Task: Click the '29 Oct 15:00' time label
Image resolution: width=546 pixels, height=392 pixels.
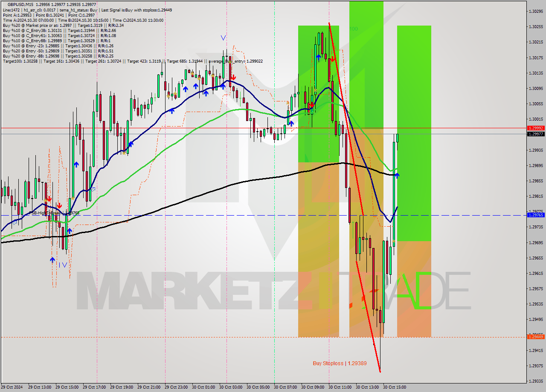Action: click(67, 387)
